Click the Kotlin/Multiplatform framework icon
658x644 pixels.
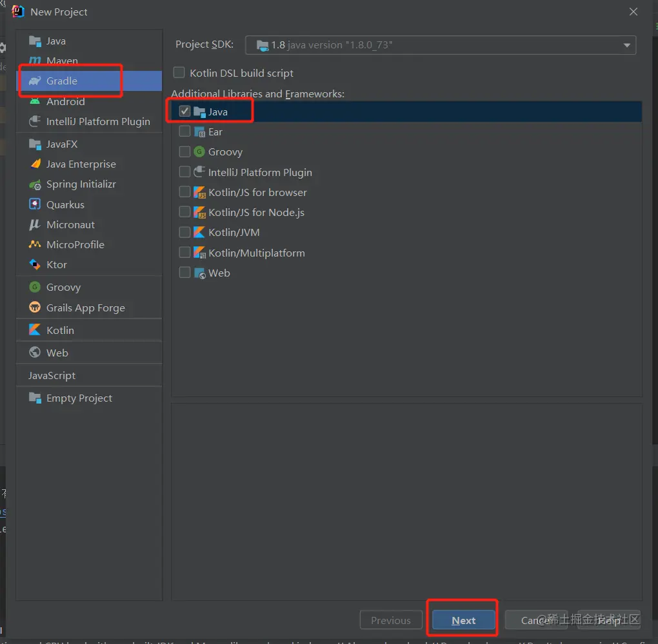point(200,253)
